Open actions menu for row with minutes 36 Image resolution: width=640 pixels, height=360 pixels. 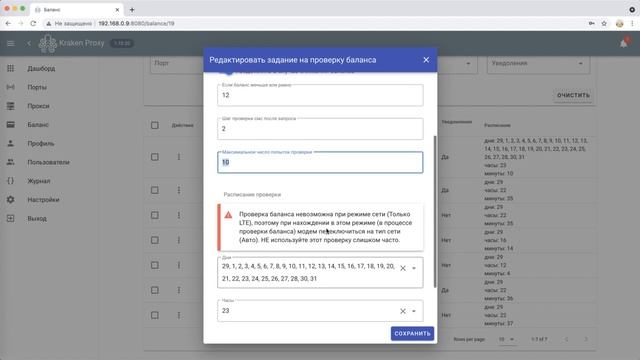(x=179, y=290)
